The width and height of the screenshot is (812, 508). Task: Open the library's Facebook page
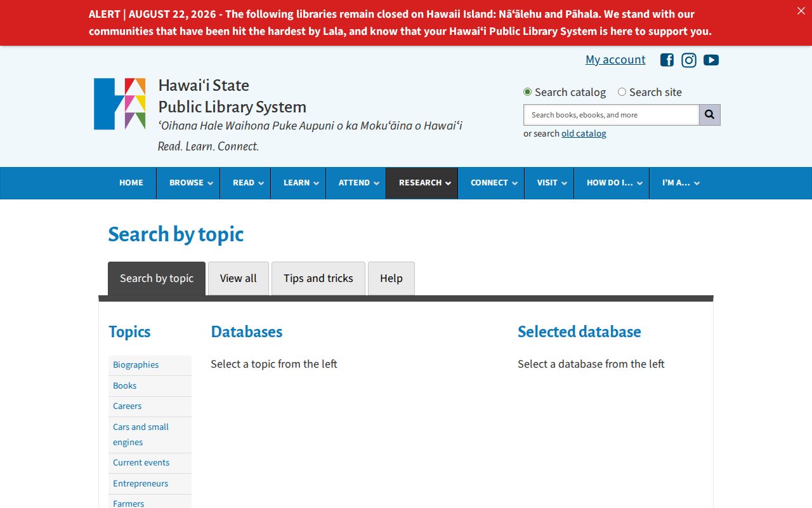pyautogui.click(x=667, y=60)
